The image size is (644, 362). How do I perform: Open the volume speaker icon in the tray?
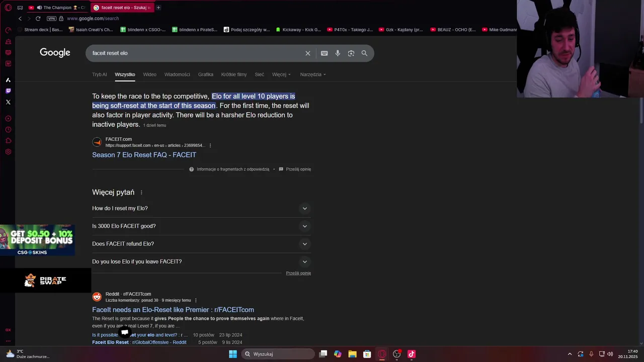[610, 354]
